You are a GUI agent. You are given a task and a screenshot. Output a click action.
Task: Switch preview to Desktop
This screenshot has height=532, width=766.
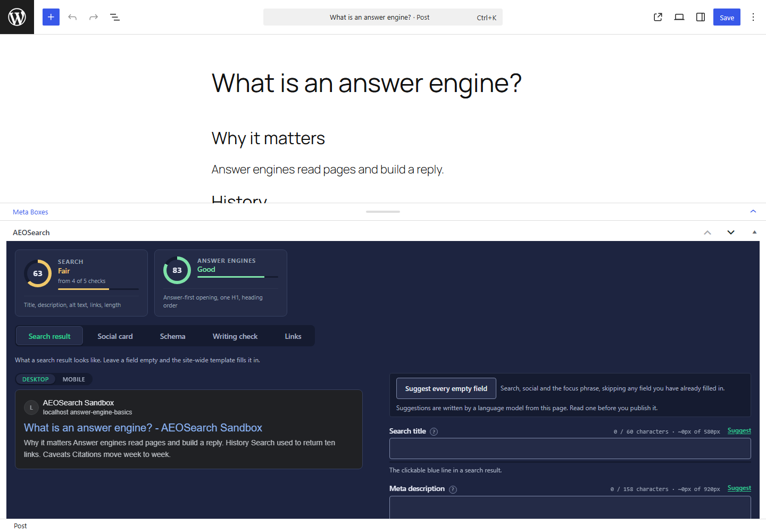click(36, 379)
